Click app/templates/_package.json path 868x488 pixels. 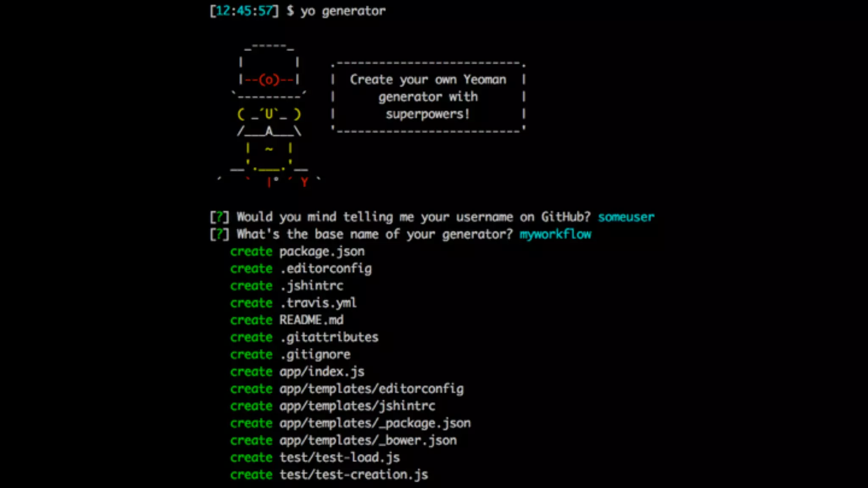pyautogui.click(x=375, y=423)
